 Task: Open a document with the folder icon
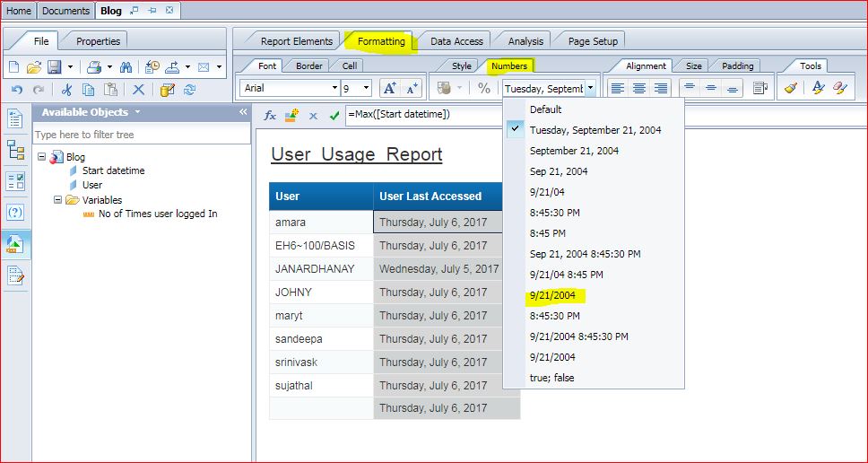[34, 67]
